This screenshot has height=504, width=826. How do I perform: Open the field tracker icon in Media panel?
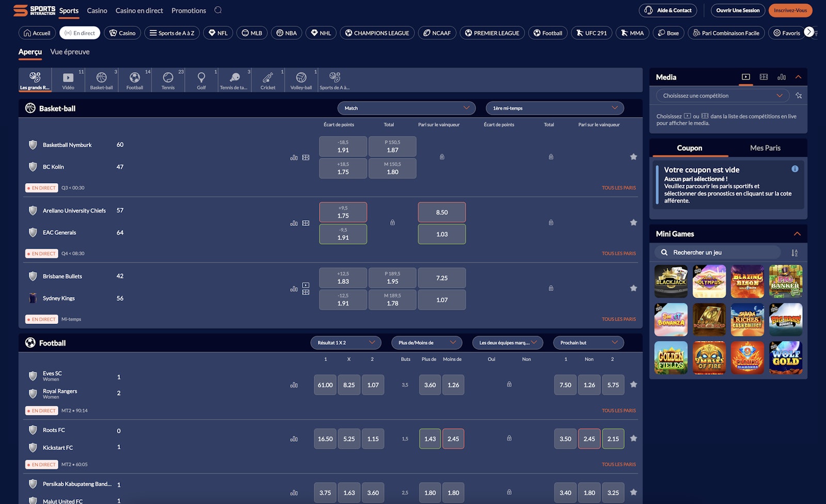tap(764, 76)
